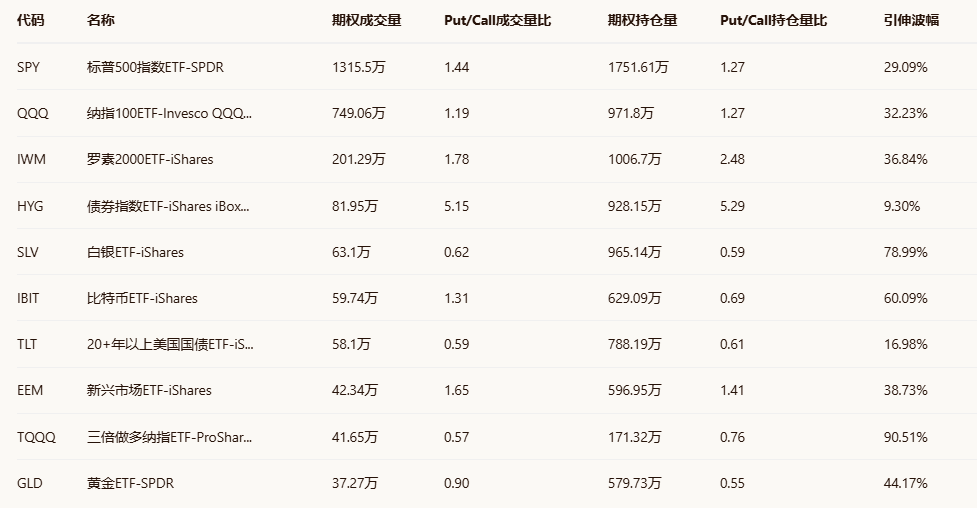Open the SPY ticker code
The height and width of the screenshot is (508, 977).
click(x=29, y=67)
